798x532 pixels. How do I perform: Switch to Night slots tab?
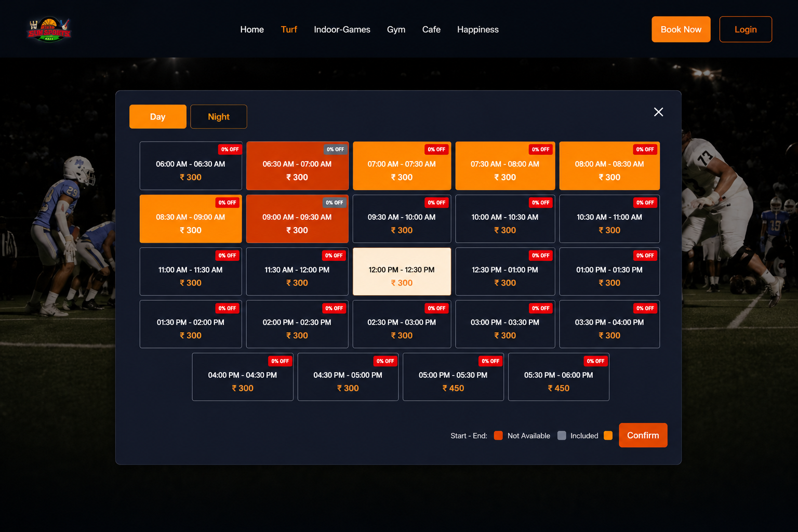[219, 117]
